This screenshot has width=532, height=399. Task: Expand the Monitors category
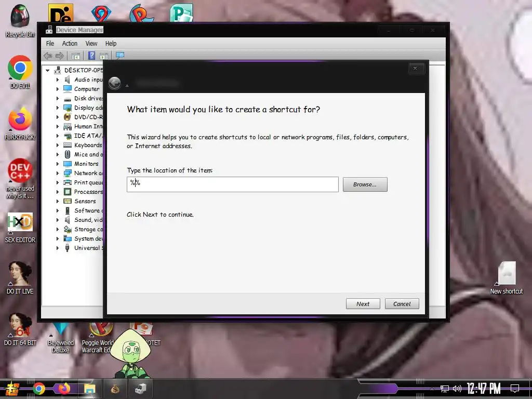57,164
